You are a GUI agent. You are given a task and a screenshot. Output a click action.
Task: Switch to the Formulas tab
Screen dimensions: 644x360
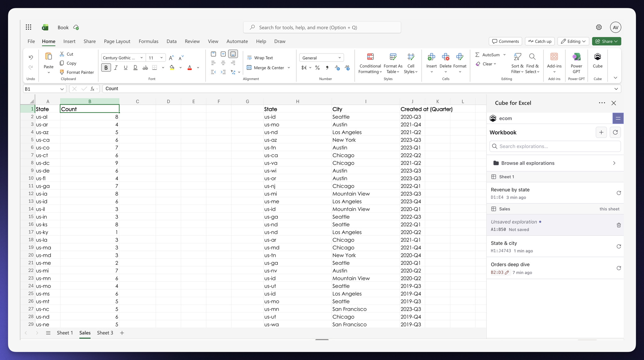click(x=148, y=41)
